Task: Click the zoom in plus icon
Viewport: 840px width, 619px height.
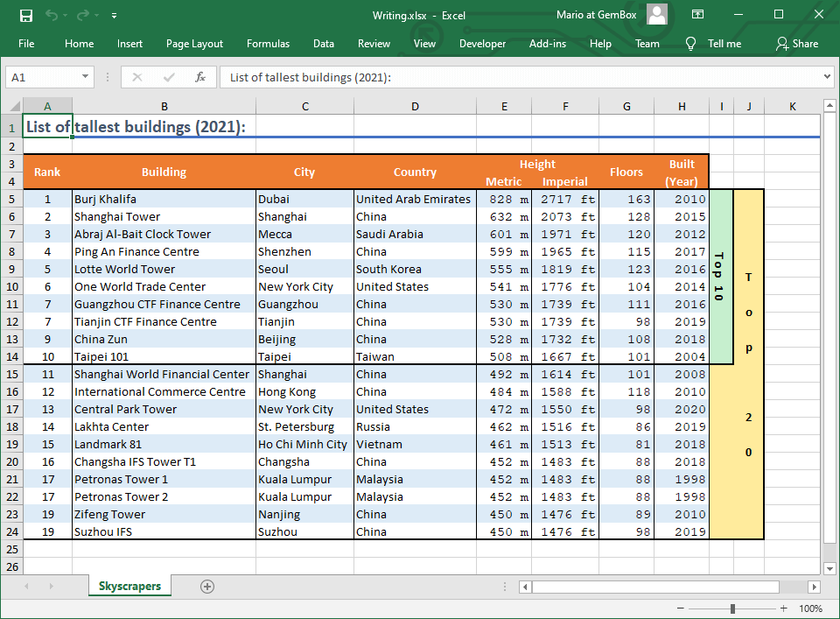Action: pyautogui.click(x=784, y=608)
